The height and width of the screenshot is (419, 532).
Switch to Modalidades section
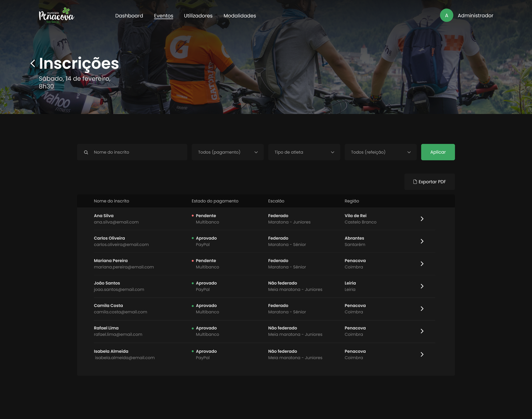tap(240, 16)
